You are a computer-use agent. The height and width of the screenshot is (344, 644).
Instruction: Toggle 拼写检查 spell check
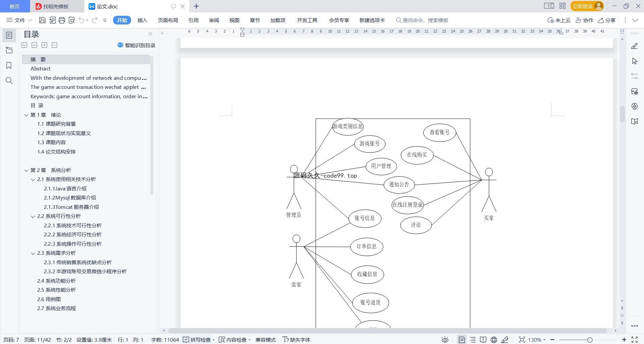click(x=197, y=340)
